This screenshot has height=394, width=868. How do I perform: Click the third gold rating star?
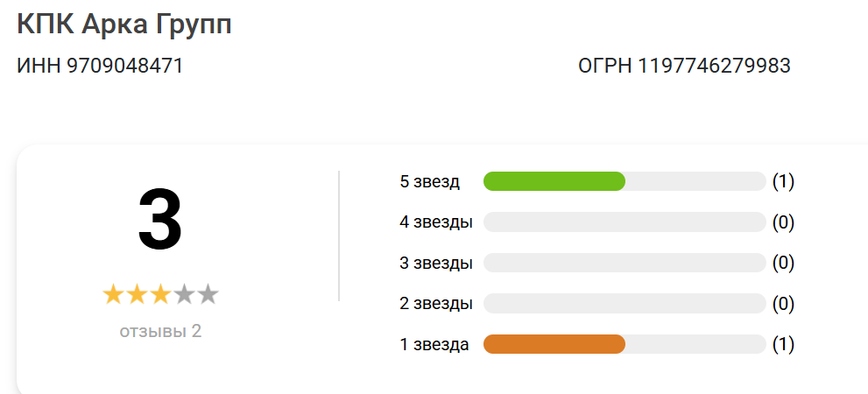[160, 294]
